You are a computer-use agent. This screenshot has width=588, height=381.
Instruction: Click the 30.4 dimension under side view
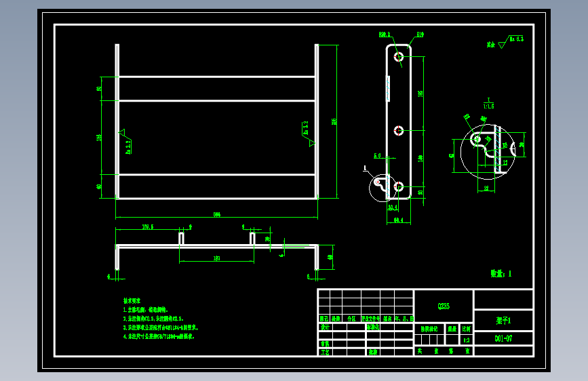[393, 207]
